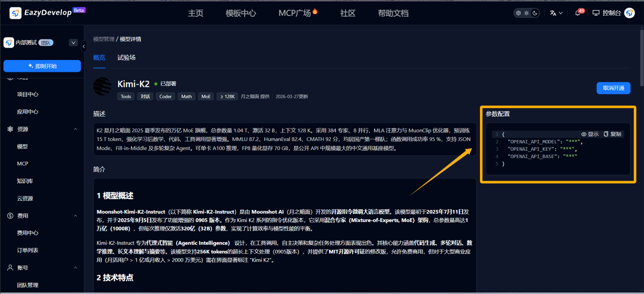Image resolution: width=644 pixels, height=294 pixels.
Task: Switch to the 试验场 tab
Action: (x=126, y=57)
